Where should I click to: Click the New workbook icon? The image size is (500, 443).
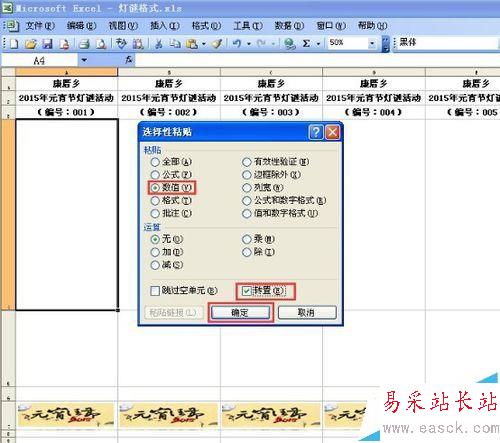(14, 44)
